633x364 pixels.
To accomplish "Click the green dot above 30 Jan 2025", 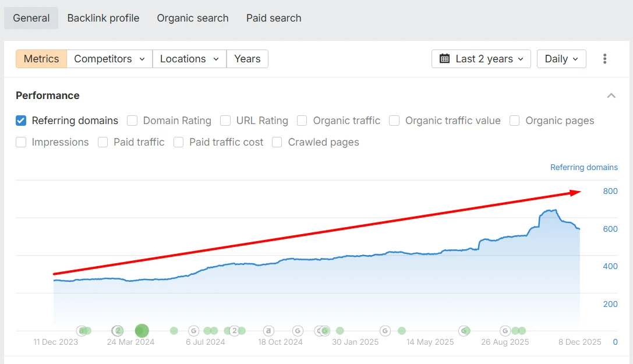I will 340,331.
